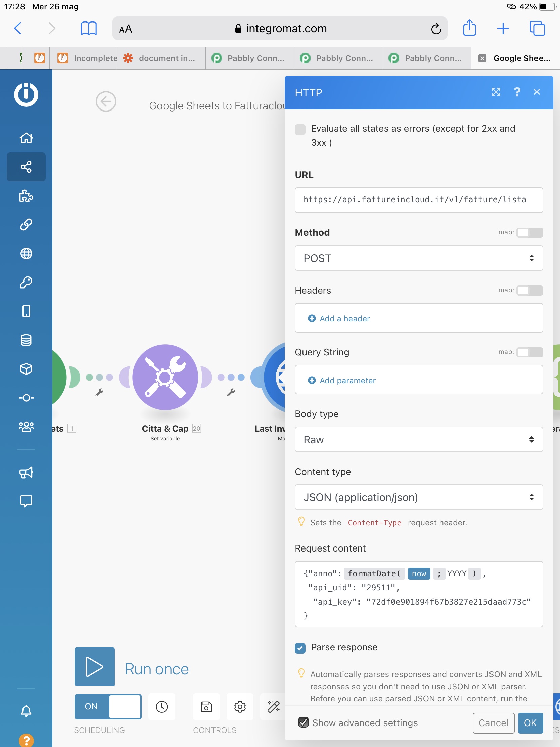Open HTTP module help question mark
The image size is (560, 747).
click(517, 92)
